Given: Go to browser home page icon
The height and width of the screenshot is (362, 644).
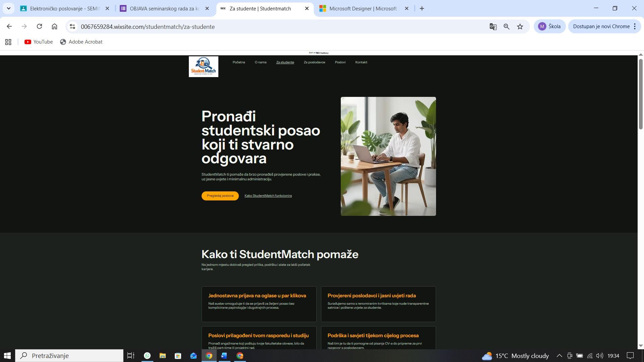Looking at the screenshot, I should tap(54, 26).
